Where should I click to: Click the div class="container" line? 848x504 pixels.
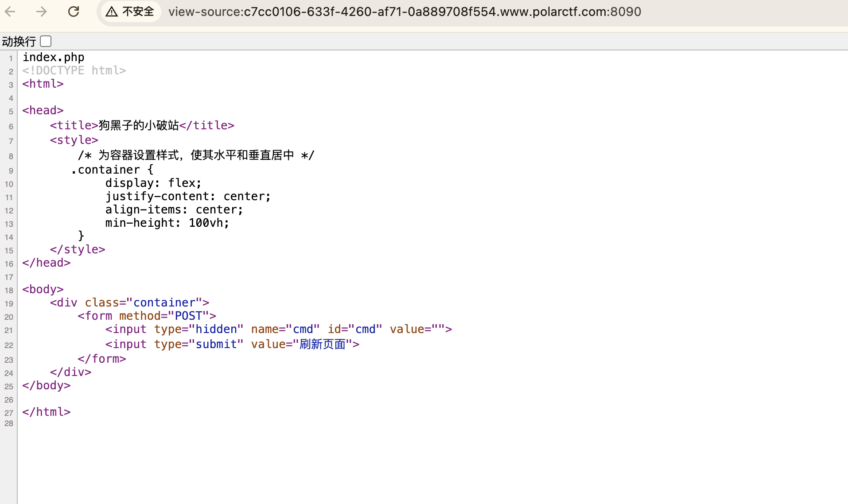coord(129,302)
